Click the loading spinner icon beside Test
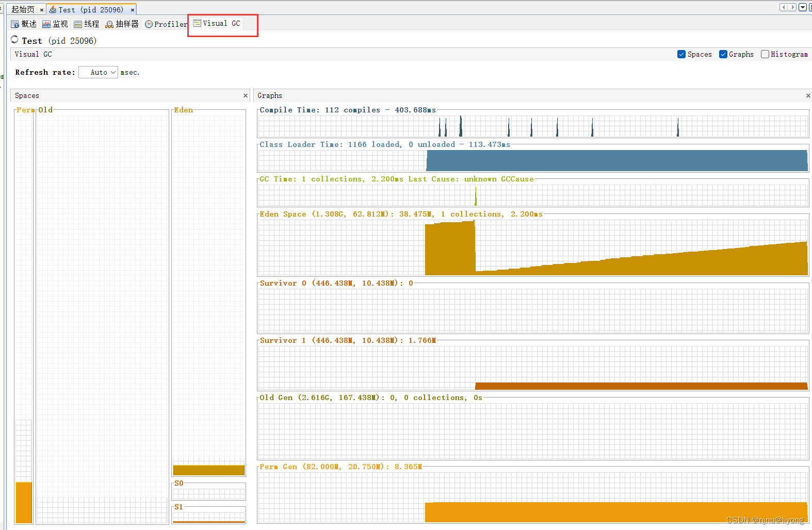812x530 pixels. coord(14,39)
